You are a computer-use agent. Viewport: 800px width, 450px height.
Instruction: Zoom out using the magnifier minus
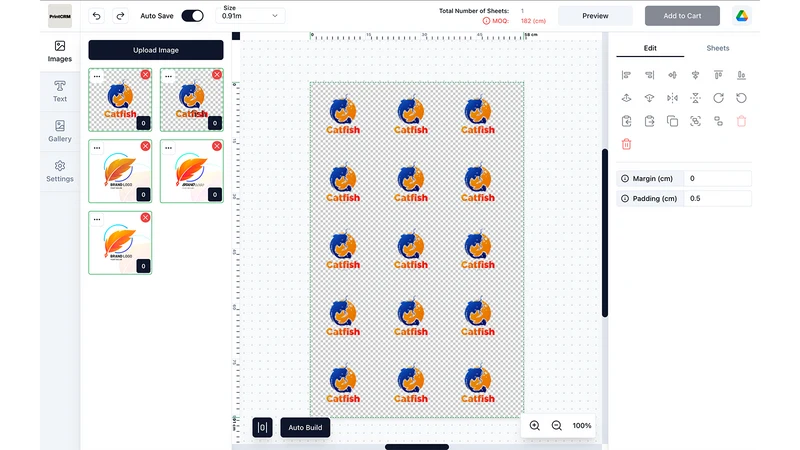557,426
